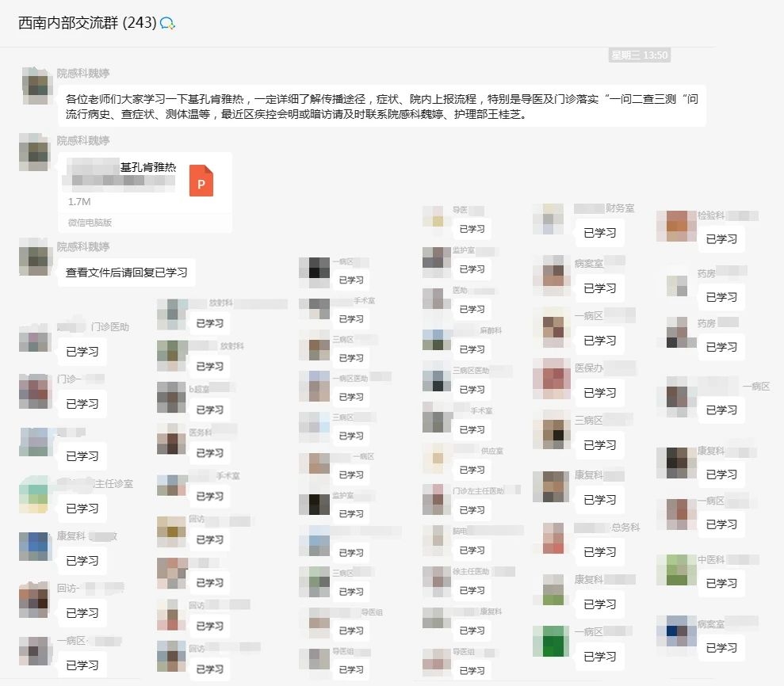This screenshot has height=686, width=784.
Task: Click the 医保办 member's avatar
Action: pos(551,379)
